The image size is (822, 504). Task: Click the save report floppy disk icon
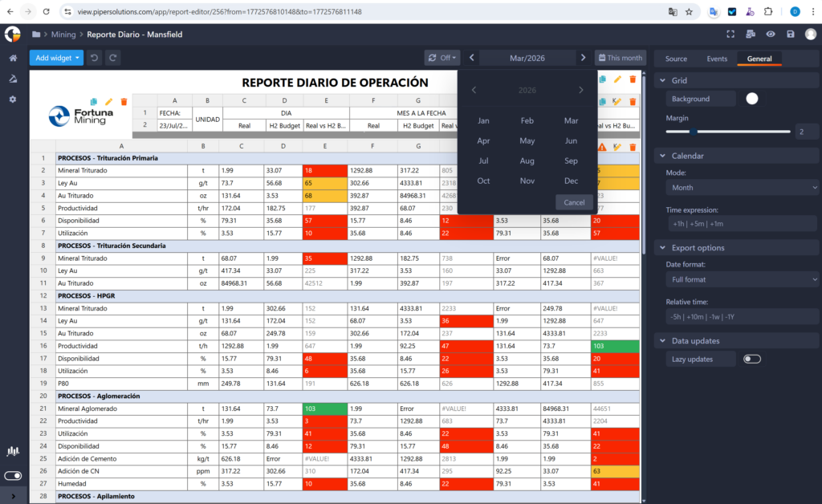791,35
